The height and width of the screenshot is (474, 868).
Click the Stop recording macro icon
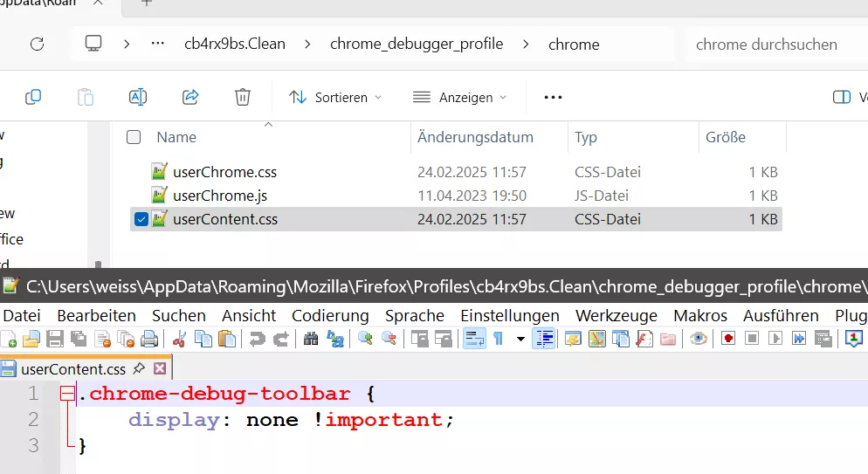click(x=752, y=339)
